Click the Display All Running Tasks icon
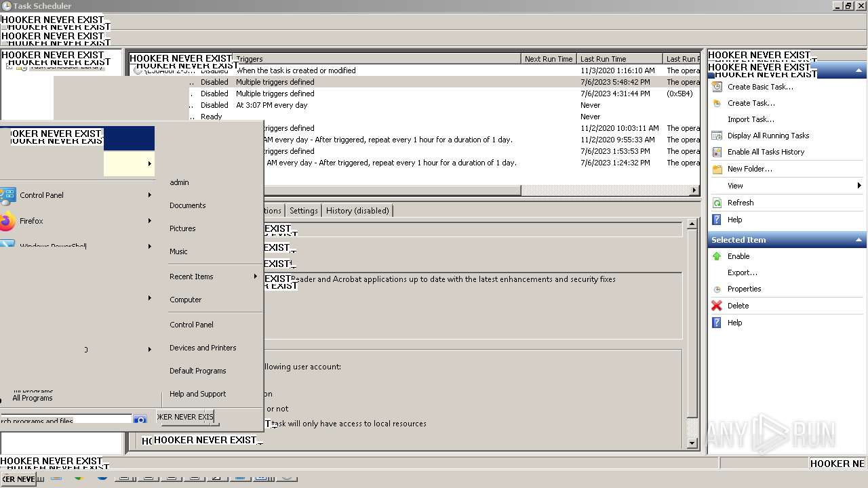The width and height of the screenshot is (868, 488). [x=717, y=136]
